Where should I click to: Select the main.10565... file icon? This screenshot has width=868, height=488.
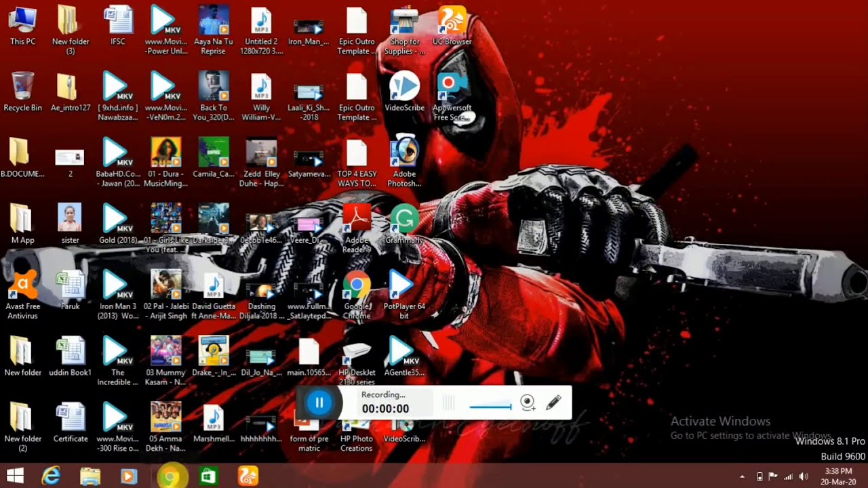coord(309,357)
